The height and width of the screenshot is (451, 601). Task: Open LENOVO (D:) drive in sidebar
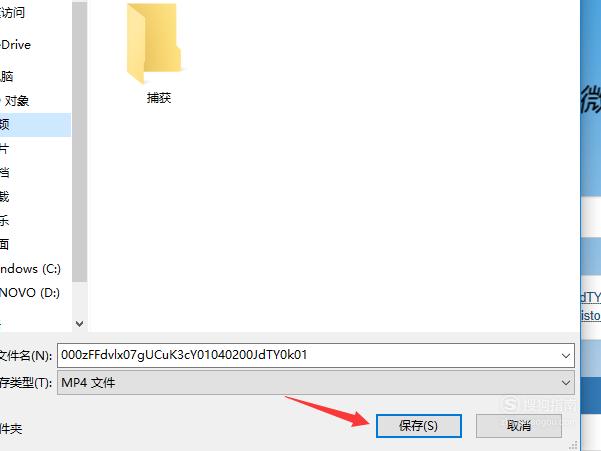30,293
